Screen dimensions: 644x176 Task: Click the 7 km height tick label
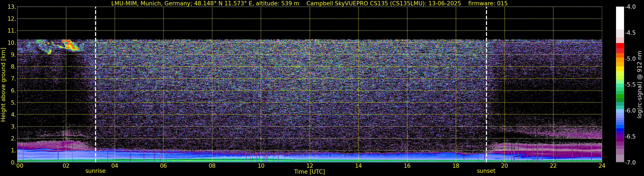pos(13,79)
